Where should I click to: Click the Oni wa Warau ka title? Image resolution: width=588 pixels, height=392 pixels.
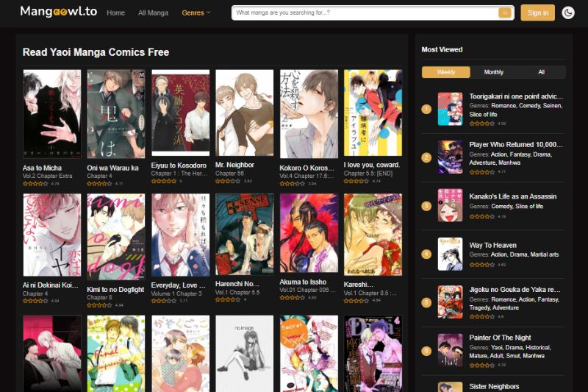coord(112,168)
